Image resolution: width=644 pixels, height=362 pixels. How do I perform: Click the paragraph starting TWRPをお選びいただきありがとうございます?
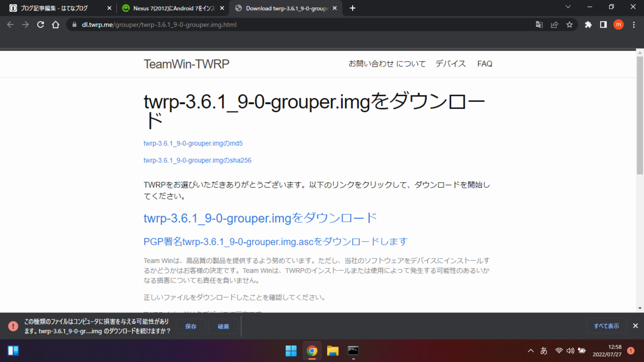click(317, 190)
